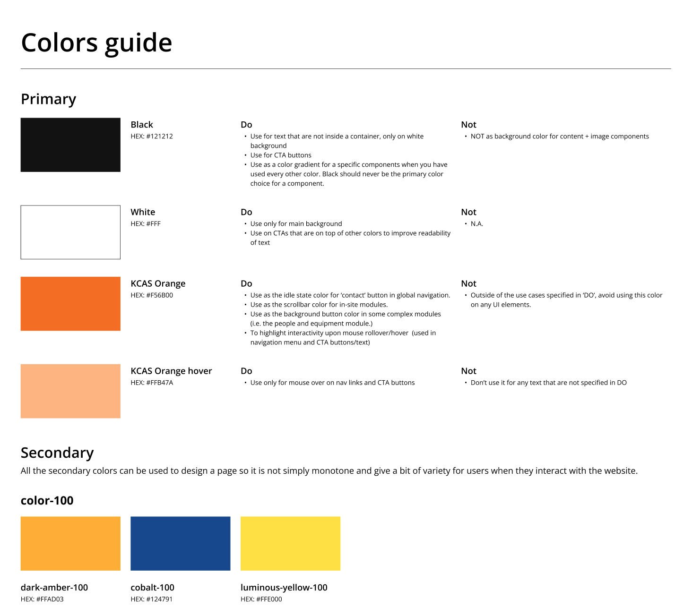Click the N.A. bullet under White
The width and height of the screenshot is (692, 616).
tap(477, 224)
